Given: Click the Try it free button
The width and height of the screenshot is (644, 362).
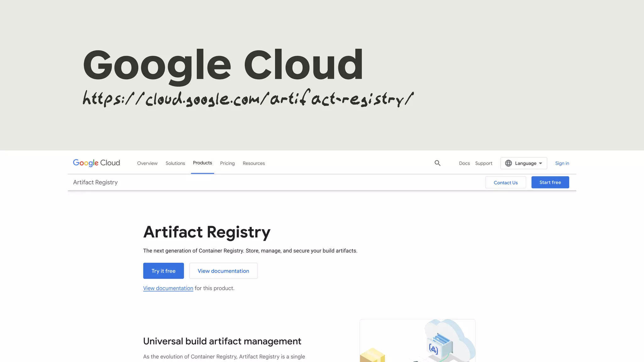Looking at the screenshot, I should 164,271.
